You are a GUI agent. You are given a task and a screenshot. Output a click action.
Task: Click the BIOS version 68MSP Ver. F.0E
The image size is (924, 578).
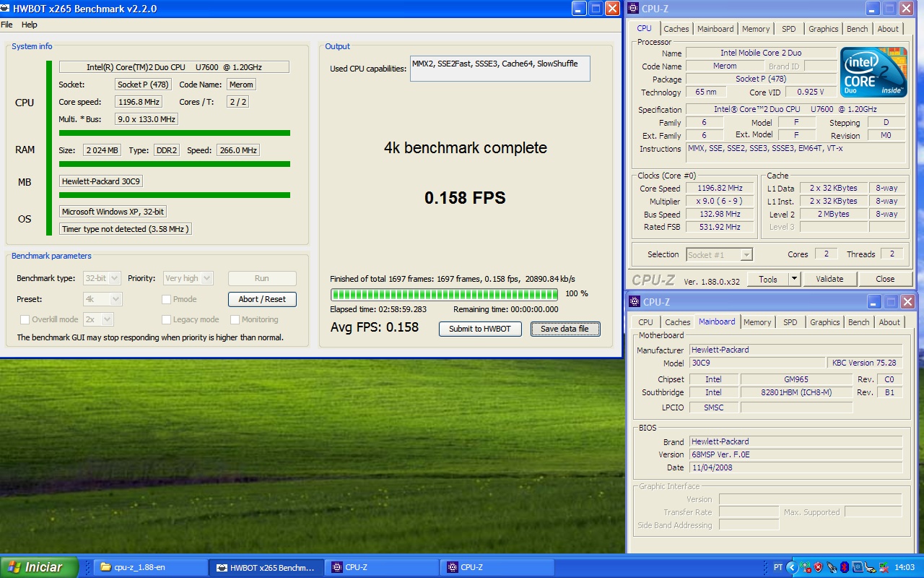click(x=796, y=454)
